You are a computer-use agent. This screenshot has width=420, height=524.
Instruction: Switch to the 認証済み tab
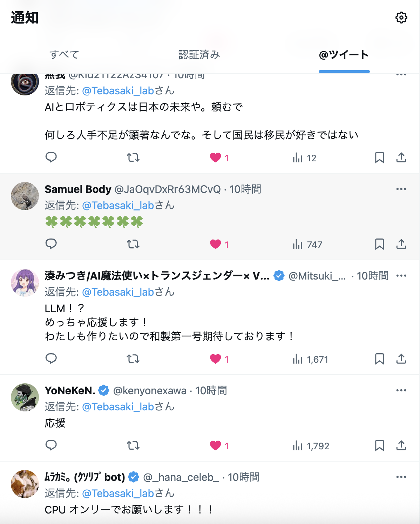pyautogui.click(x=199, y=55)
